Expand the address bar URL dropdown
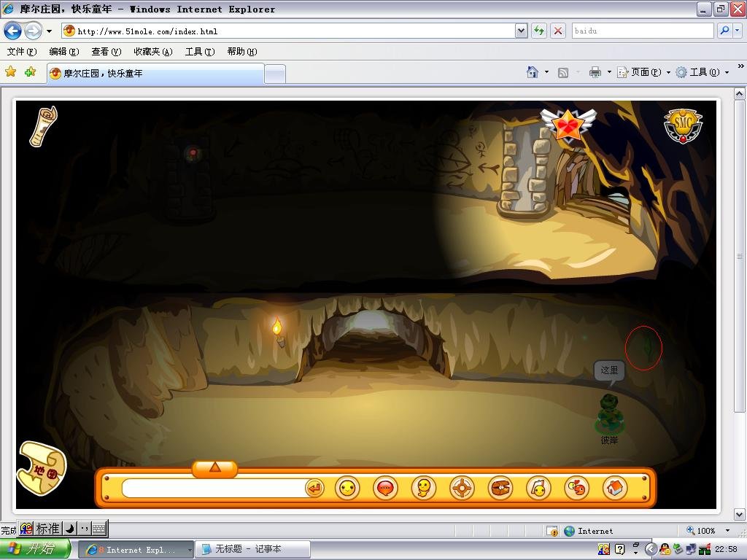Image resolution: width=747 pixels, height=560 pixels. (521, 31)
